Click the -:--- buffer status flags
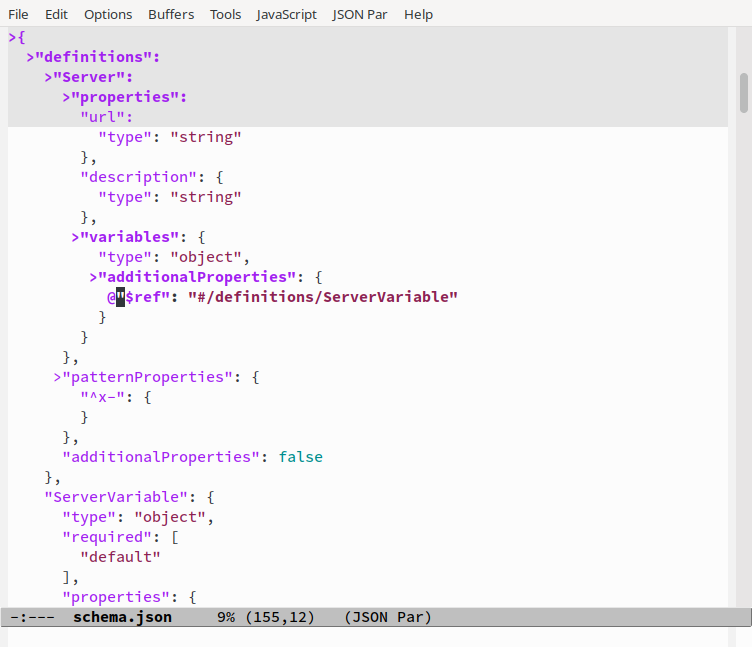Screen dimensions: 752x647 pyautogui.click(x=33, y=617)
